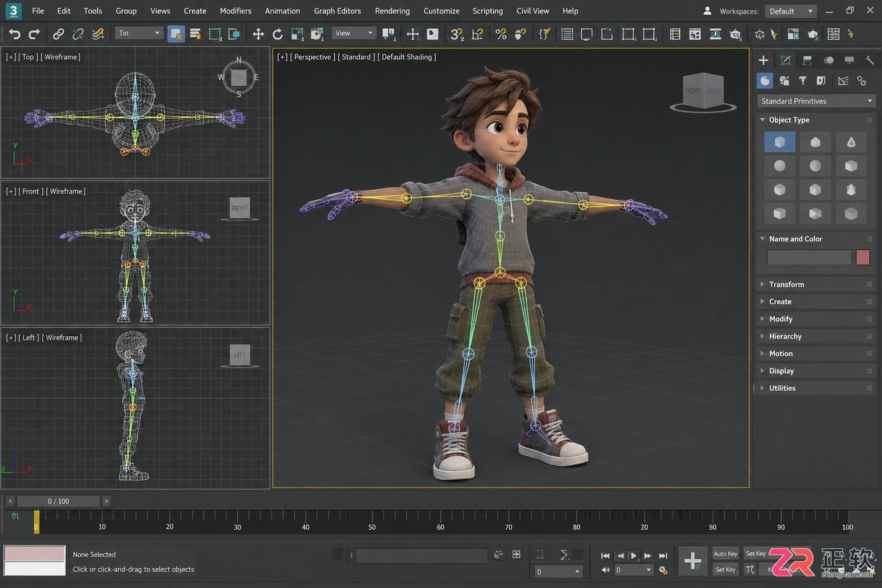Viewport: 882px width, 588px height.
Task: Open the Graph Editors menu
Action: [x=337, y=11]
